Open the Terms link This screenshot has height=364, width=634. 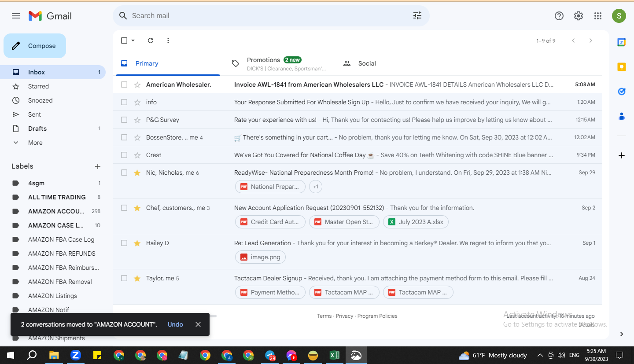(x=324, y=316)
